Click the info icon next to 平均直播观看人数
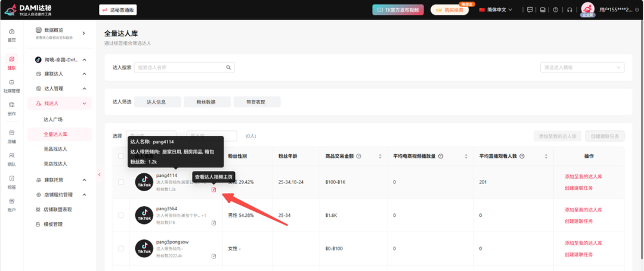This screenshot has height=271, width=644. [522, 156]
